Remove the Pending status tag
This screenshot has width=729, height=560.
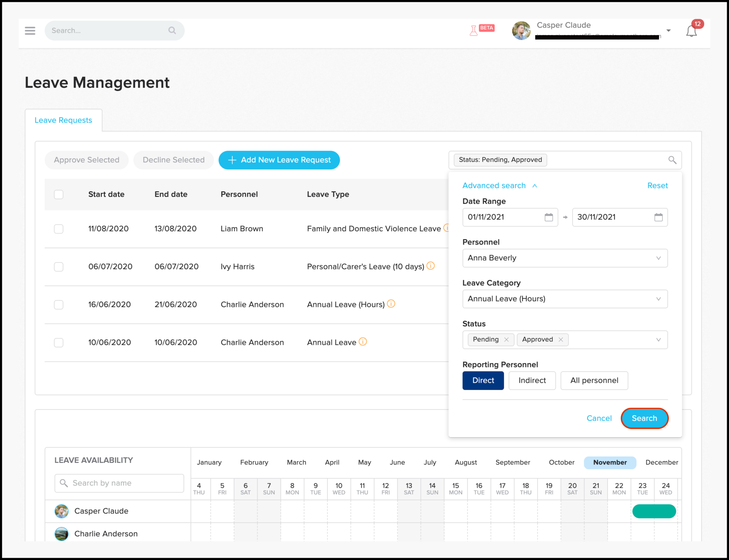click(507, 339)
